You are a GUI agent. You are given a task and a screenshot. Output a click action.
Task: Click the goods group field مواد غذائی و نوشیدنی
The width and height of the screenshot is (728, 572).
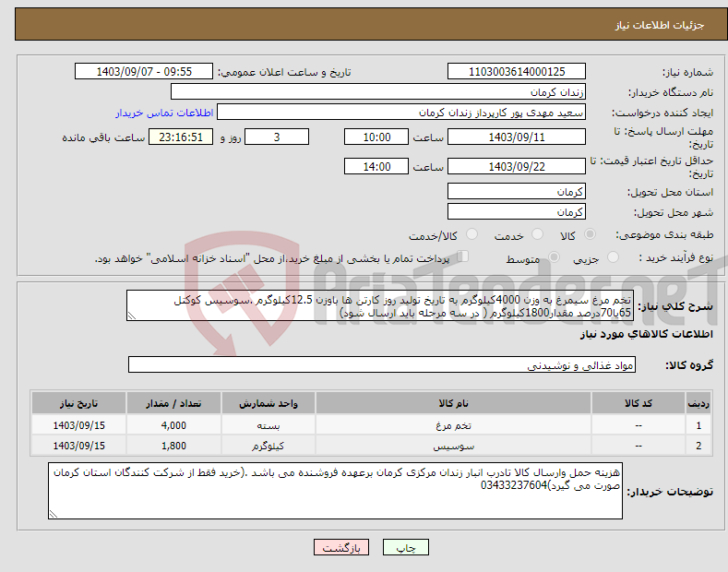[382, 365]
